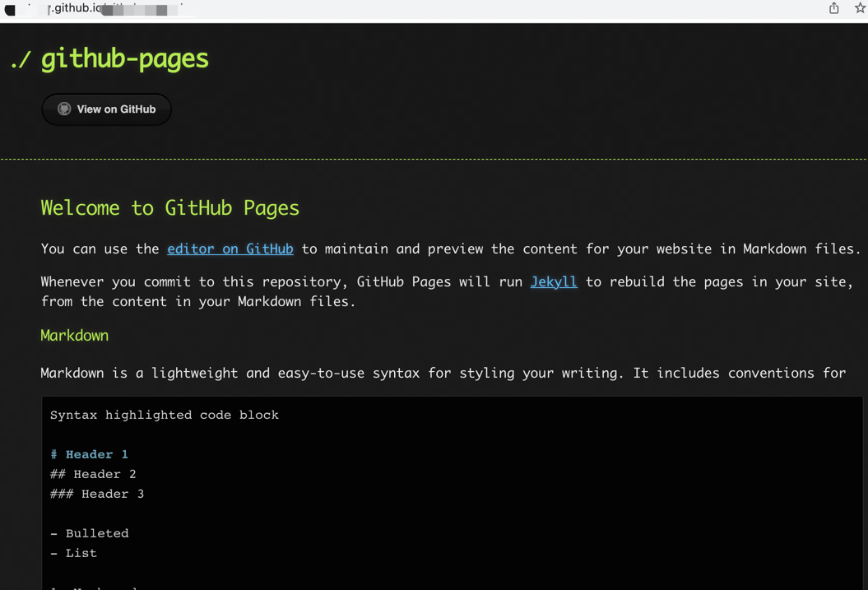Click the dashed divider line below the header
The image size is (868, 590).
[434, 159]
